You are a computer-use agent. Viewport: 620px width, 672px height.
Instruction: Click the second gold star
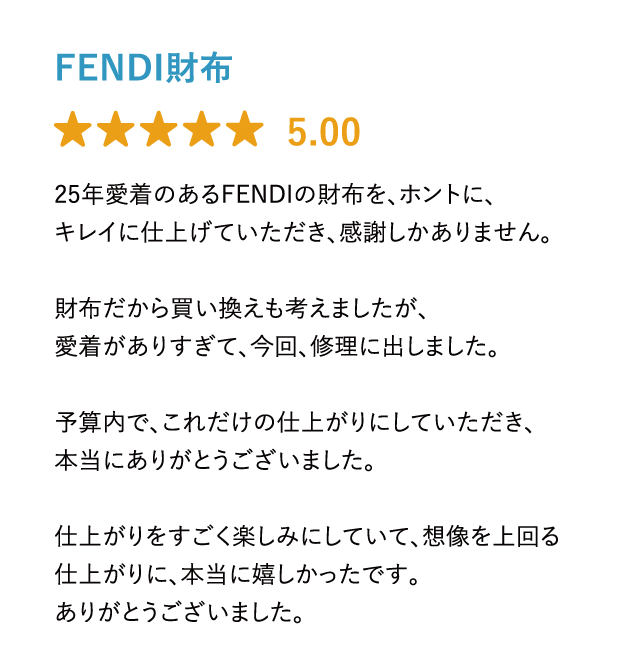(116, 129)
